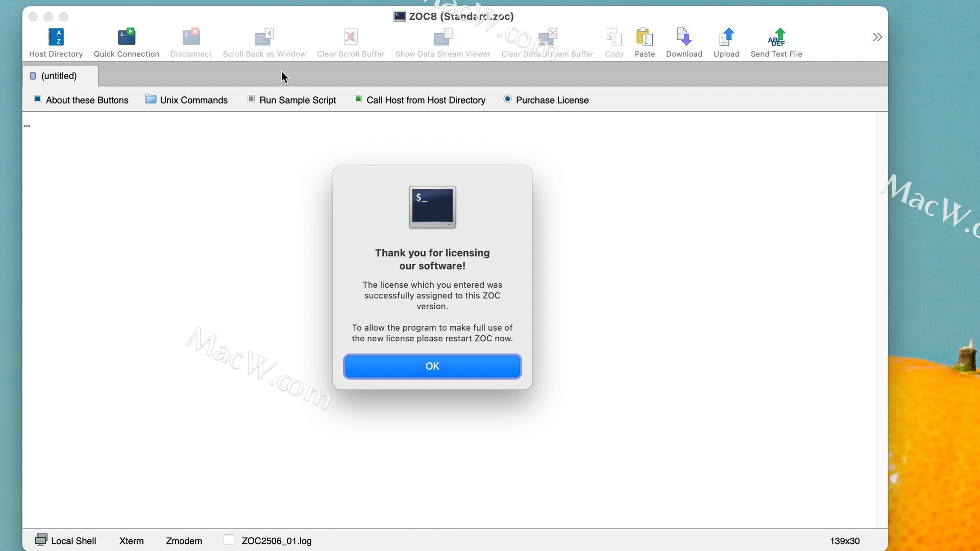Click Run Sample Script button

291,100
